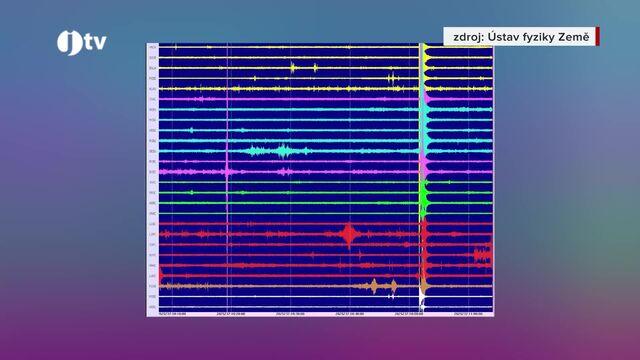Click the seismogram chart image

(x=320, y=180)
